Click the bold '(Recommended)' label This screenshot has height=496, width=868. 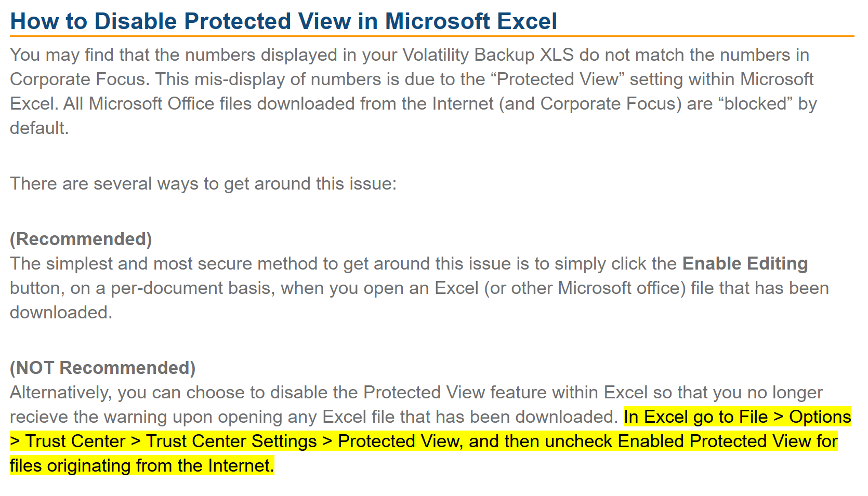click(81, 239)
